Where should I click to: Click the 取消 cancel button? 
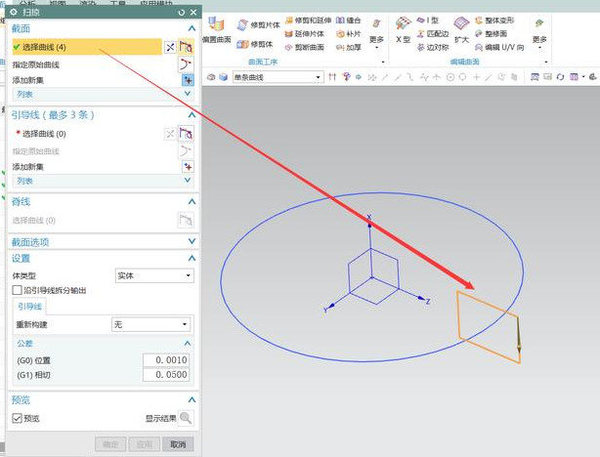(178, 444)
